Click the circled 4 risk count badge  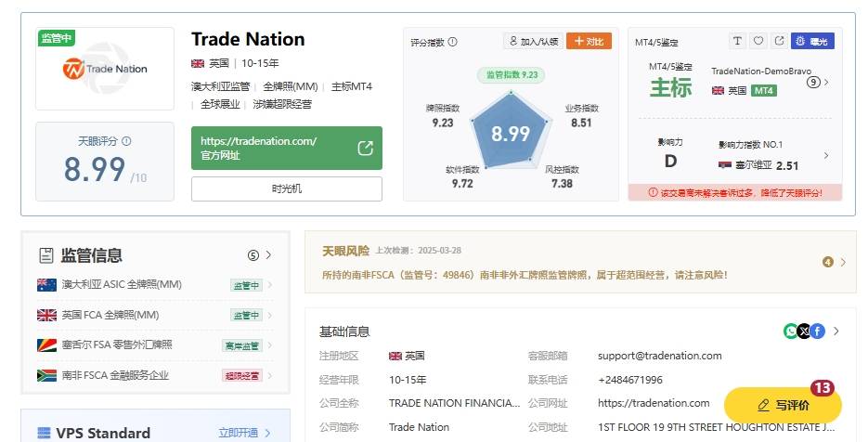[x=828, y=262]
